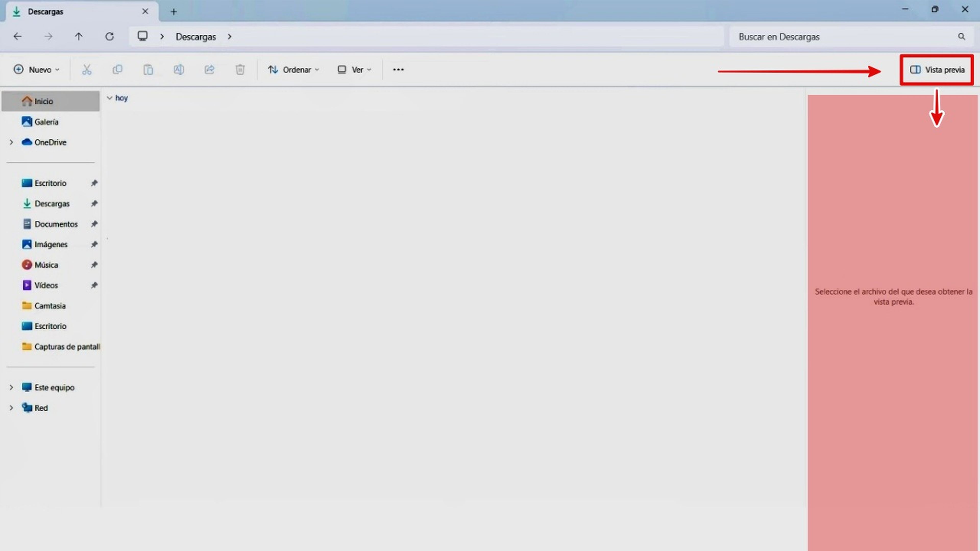
Task: Click the Cut scissors icon
Action: [87, 70]
